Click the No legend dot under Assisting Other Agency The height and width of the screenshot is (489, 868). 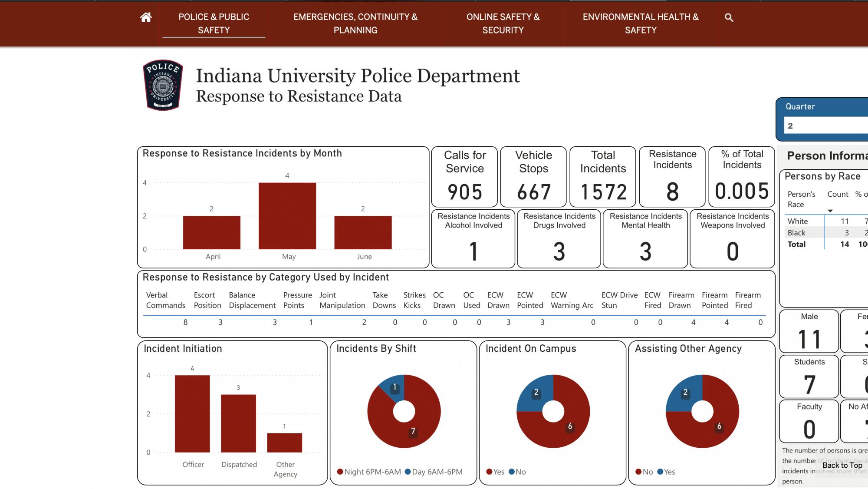click(638, 472)
